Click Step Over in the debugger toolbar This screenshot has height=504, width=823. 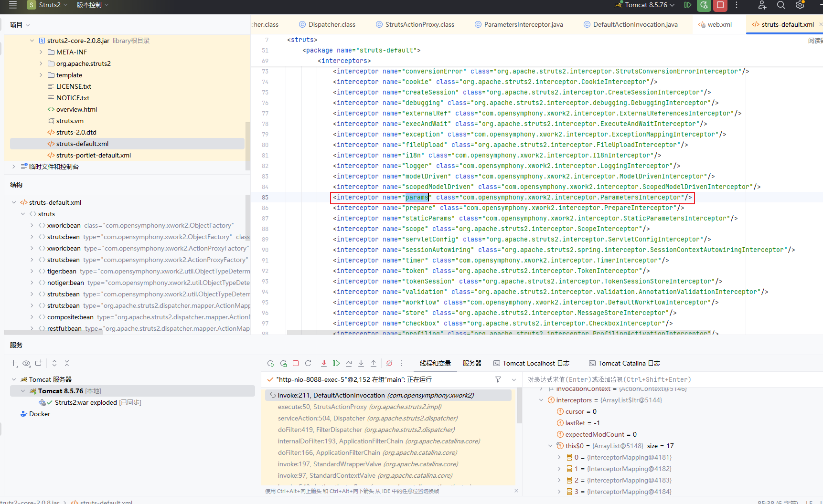349,363
